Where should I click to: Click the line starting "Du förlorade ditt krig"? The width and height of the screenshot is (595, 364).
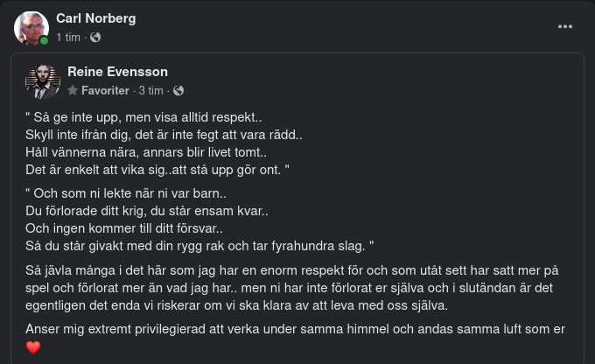click(147, 211)
